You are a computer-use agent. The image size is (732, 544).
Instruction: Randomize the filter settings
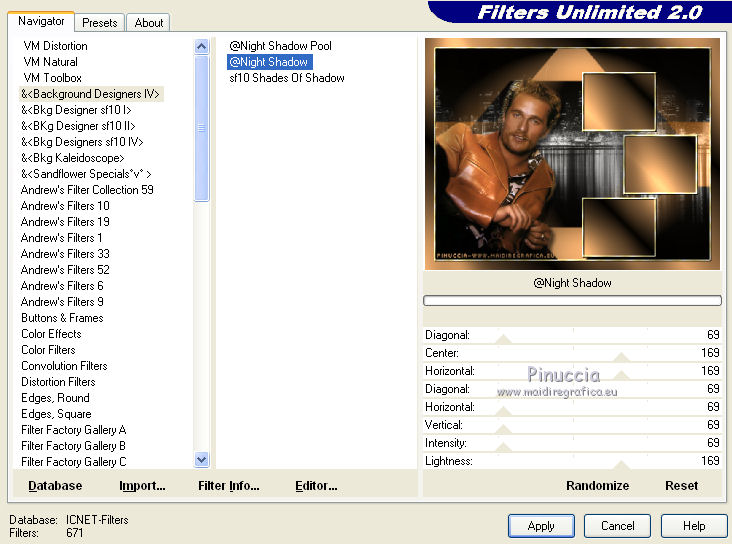pos(598,486)
